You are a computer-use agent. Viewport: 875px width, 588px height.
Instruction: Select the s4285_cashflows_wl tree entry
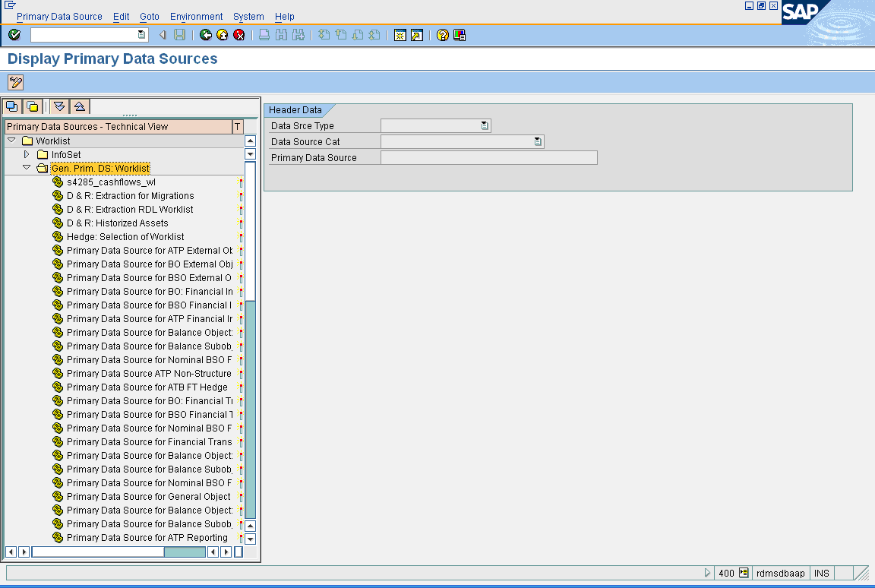[x=112, y=182]
